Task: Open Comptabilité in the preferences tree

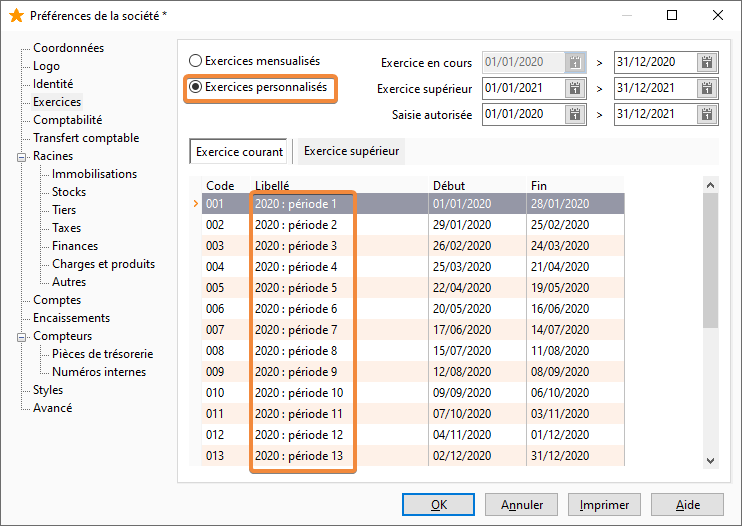Action: tap(67, 120)
